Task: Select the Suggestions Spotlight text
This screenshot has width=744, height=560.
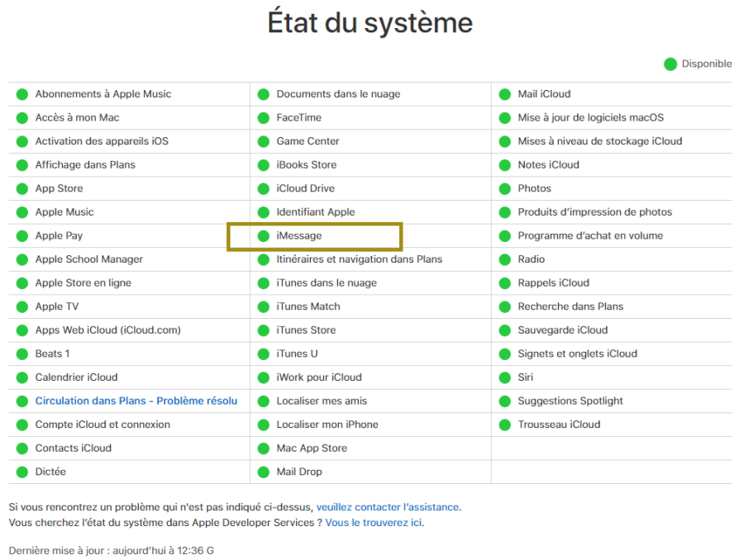Action: [570, 401]
